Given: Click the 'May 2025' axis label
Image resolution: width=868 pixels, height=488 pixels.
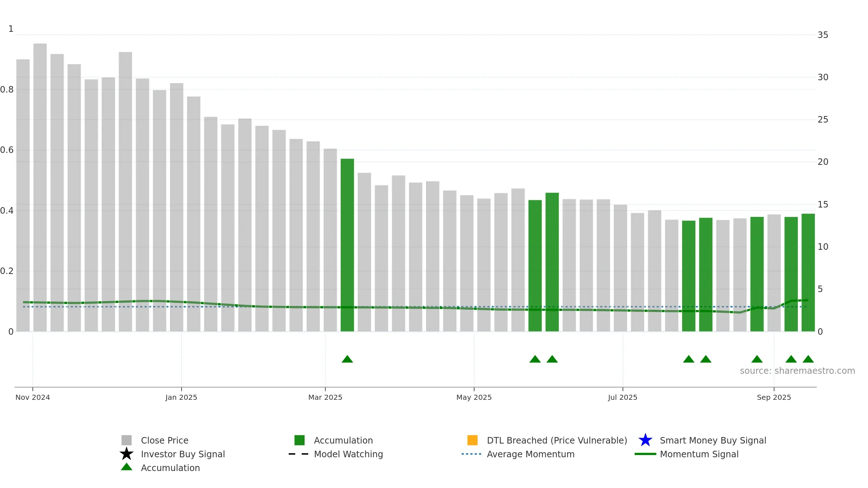Looking at the screenshot, I should point(474,397).
